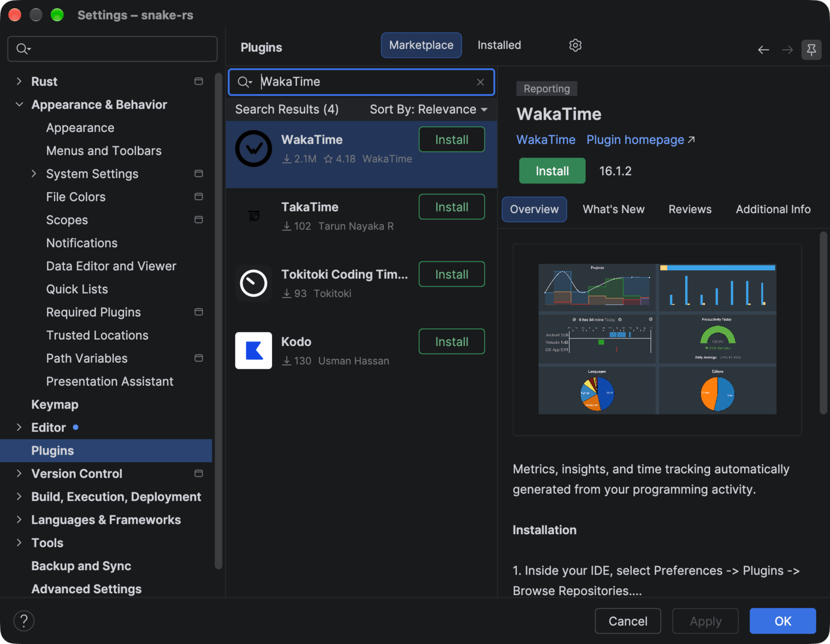Expand the Version Control section
The width and height of the screenshot is (830, 644).
[x=19, y=474]
